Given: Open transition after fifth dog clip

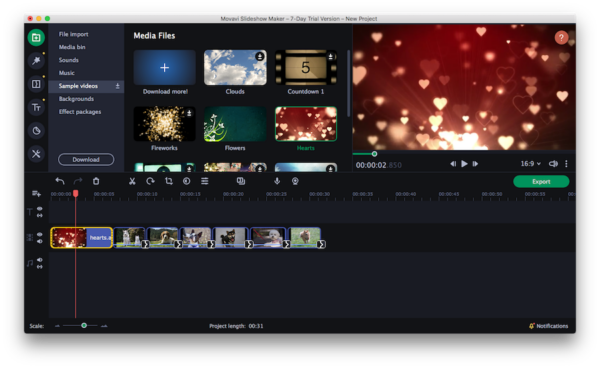Looking at the screenshot, I should click(286, 244).
